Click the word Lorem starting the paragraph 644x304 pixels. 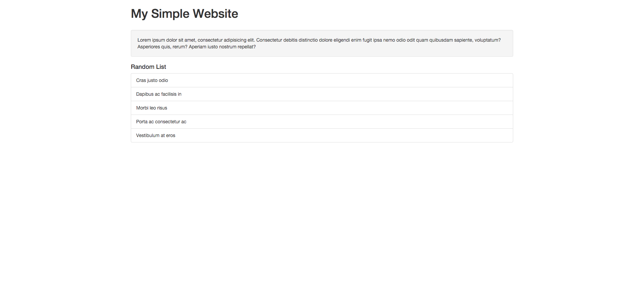144,40
